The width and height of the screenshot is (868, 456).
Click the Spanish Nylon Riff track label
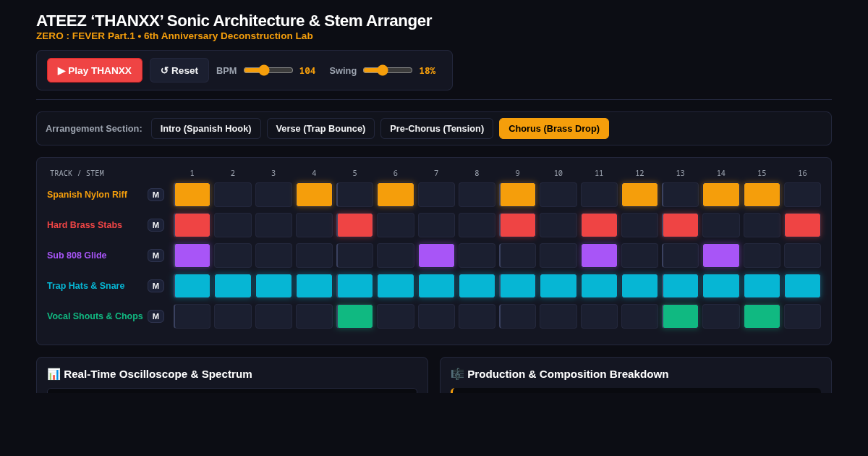pos(87,195)
